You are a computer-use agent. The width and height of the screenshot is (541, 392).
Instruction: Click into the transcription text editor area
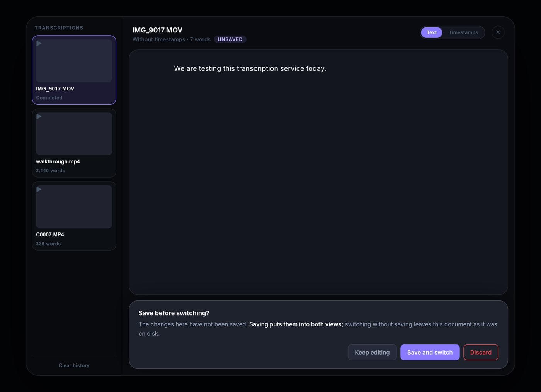(318, 172)
